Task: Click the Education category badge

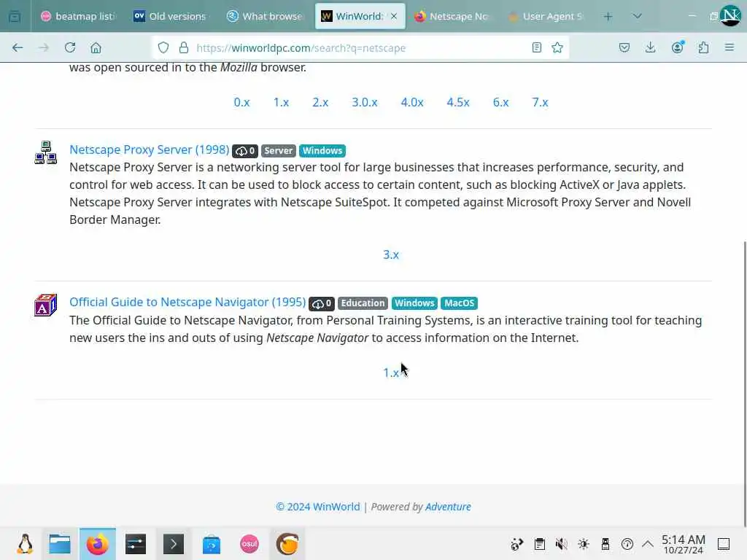Action: tap(363, 303)
